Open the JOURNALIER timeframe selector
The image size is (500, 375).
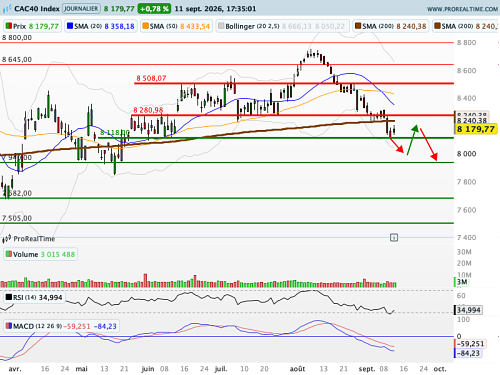click(x=81, y=9)
